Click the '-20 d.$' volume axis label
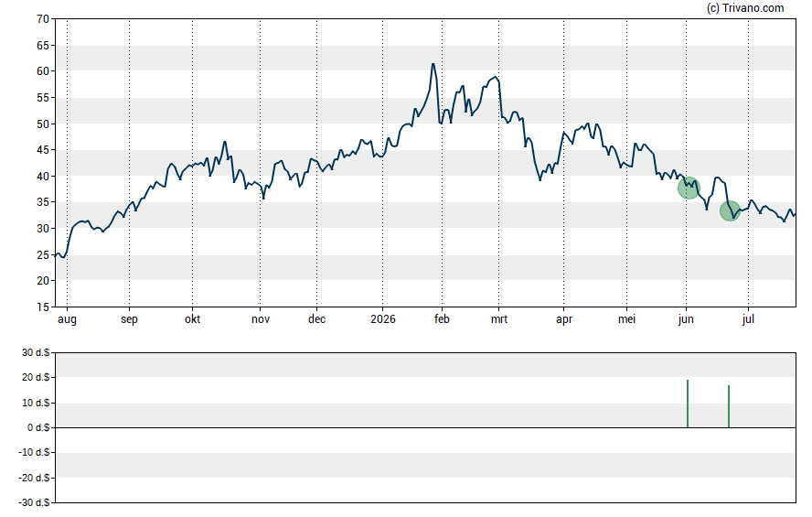The width and height of the screenshot is (812, 517). tap(34, 479)
